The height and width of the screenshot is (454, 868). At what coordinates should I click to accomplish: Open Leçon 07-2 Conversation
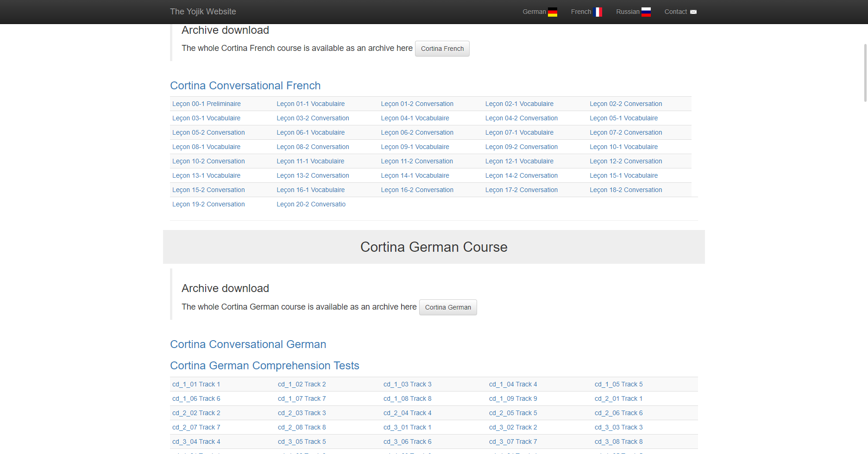(x=626, y=132)
